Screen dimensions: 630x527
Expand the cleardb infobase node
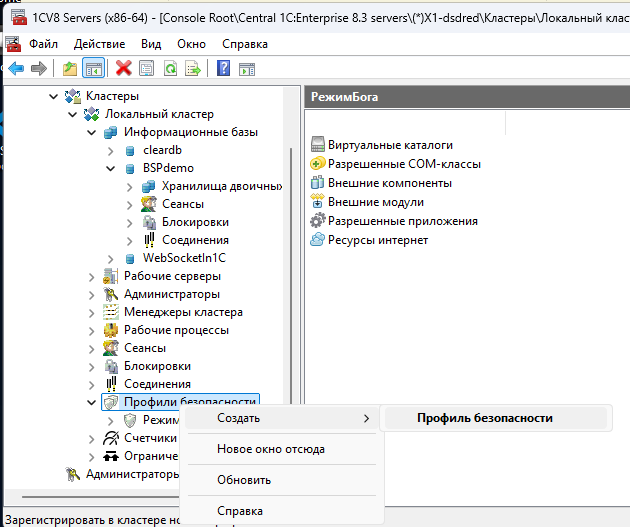tap(111, 151)
